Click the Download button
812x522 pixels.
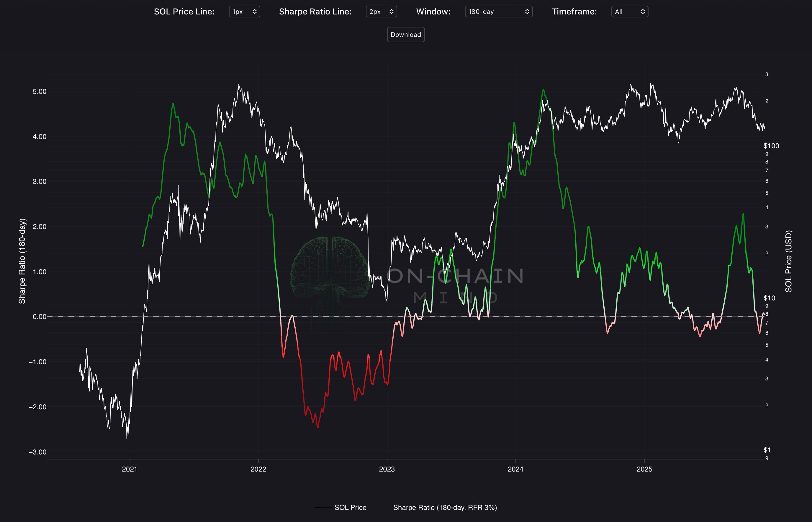[406, 35]
